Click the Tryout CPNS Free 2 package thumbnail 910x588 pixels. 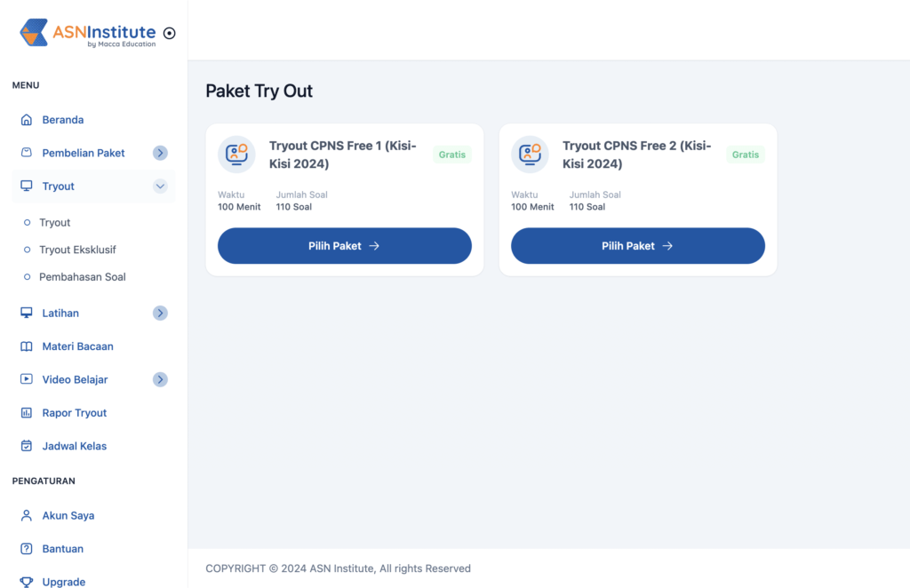(530, 155)
